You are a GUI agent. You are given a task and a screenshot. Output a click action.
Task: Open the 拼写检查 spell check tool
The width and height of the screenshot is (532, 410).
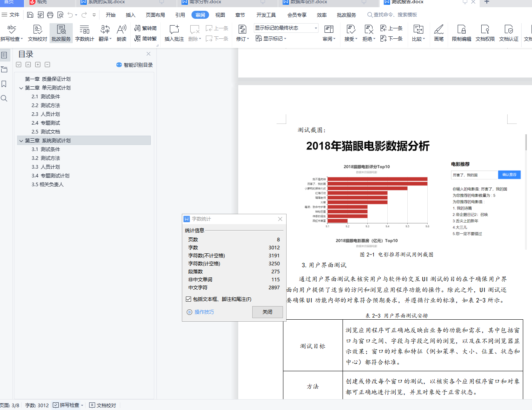(11, 33)
